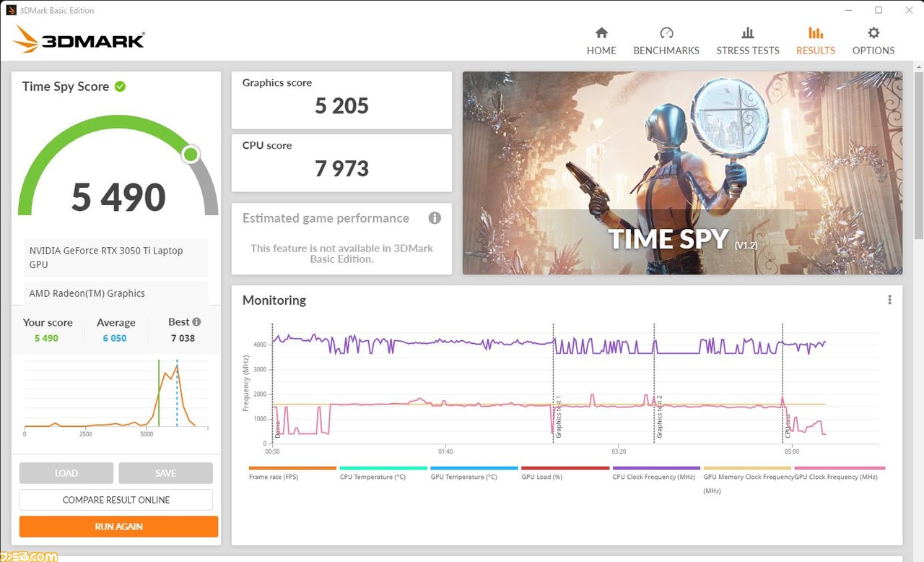Click the CPU score value 7 973
Screen dimensions: 924x562
(x=341, y=169)
